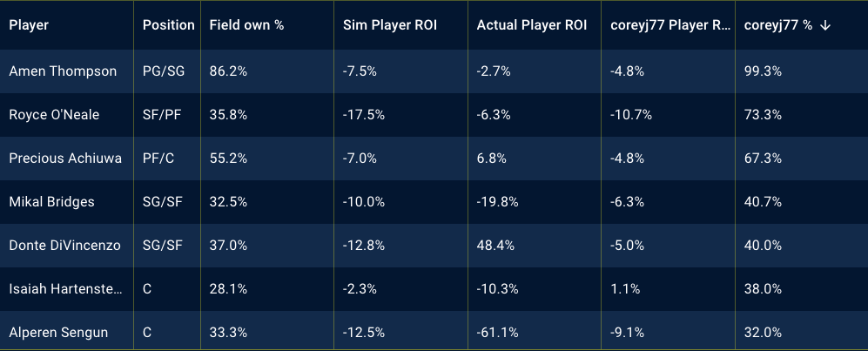
Task: Select the 99.3% coreyj77 ownership cell
Action: pyautogui.click(x=763, y=71)
